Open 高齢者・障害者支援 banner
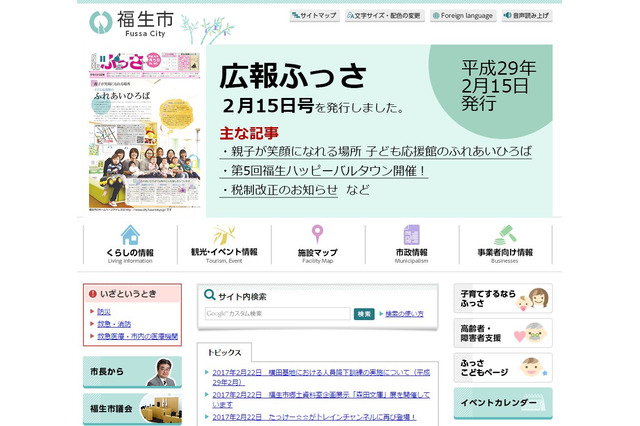Viewport: 640px width, 426px height. [x=503, y=333]
